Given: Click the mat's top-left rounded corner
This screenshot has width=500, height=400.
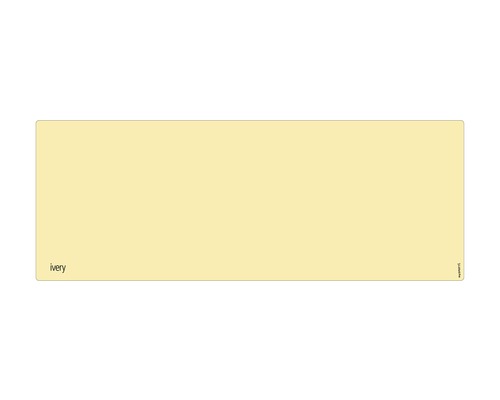Looking at the screenshot, I should click(37, 122).
